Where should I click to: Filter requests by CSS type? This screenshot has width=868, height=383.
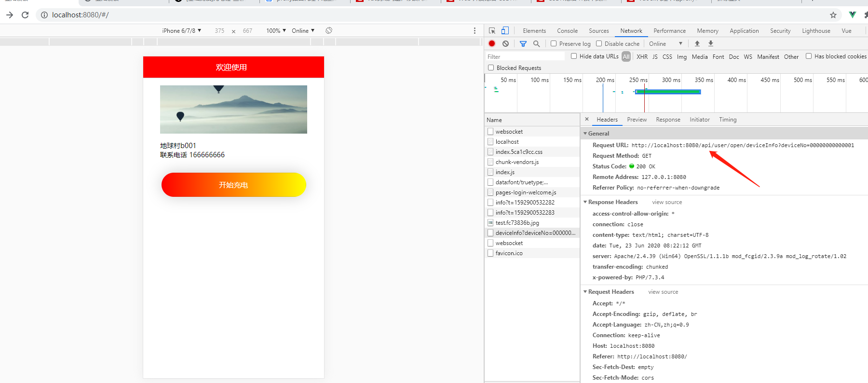click(667, 56)
